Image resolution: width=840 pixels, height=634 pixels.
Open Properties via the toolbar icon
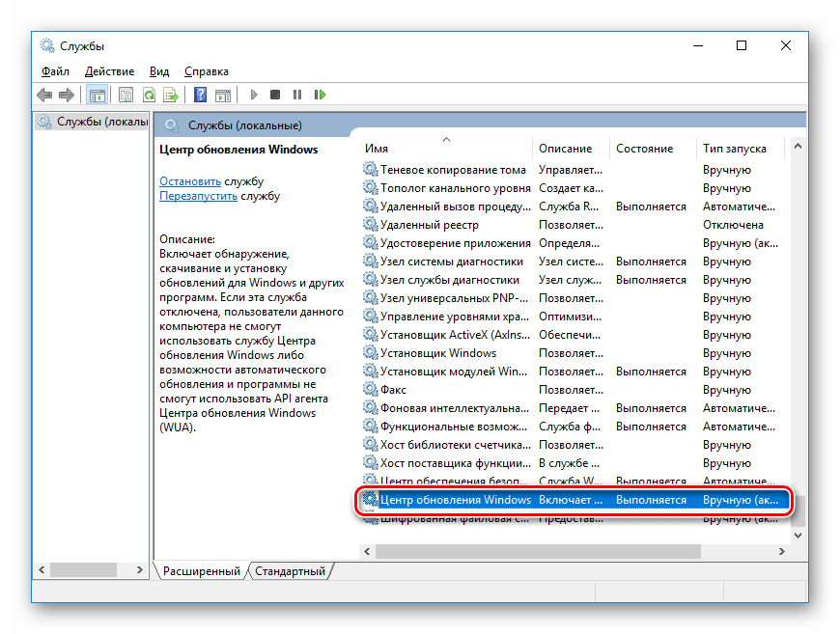click(x=126, y=95)
